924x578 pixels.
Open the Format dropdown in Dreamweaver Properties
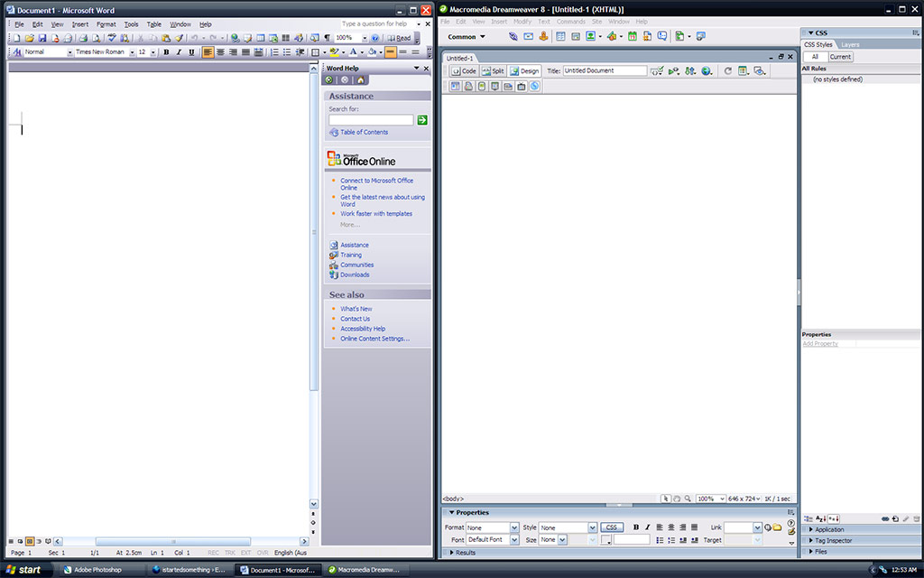point(513,527)
